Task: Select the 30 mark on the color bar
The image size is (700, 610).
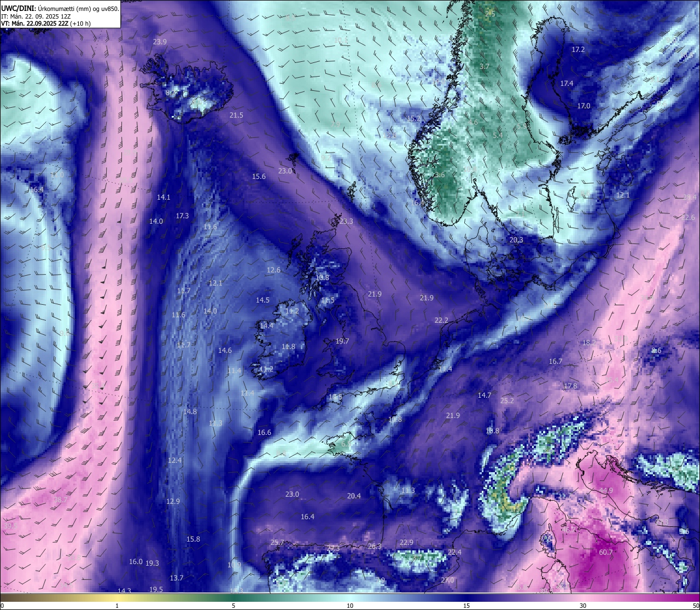Action: coord(583,606)
